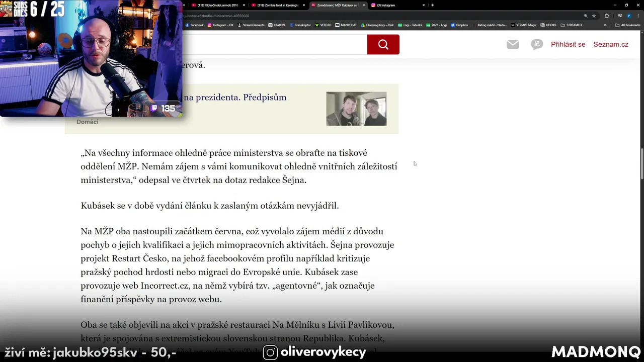Open the Dropbox bookmark

click(x=459, y=25)
